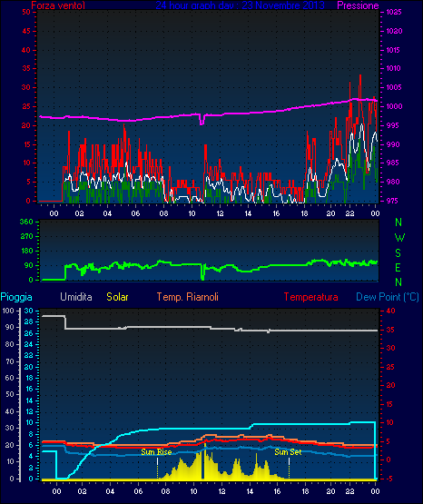
Task: Click the '14' hour label on bottom graph
Action: [x=250, y=491]
